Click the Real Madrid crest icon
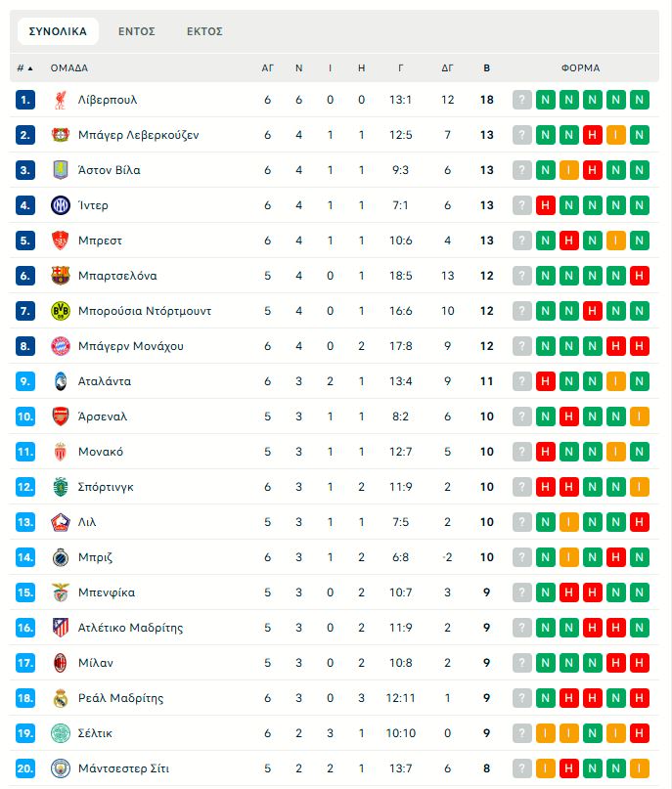The image size is (672, 789). pos(60,698)
